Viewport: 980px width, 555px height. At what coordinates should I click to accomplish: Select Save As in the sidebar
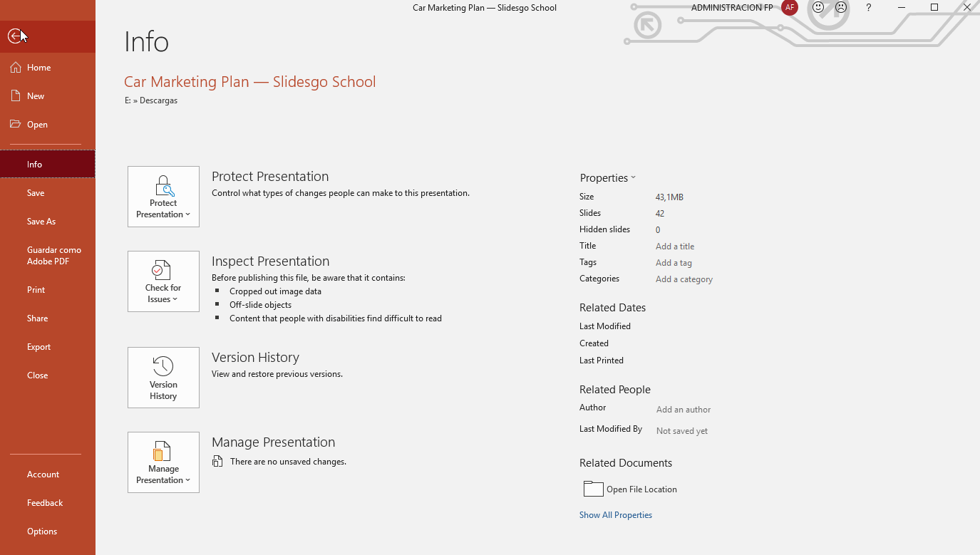[x=41, y=222]
